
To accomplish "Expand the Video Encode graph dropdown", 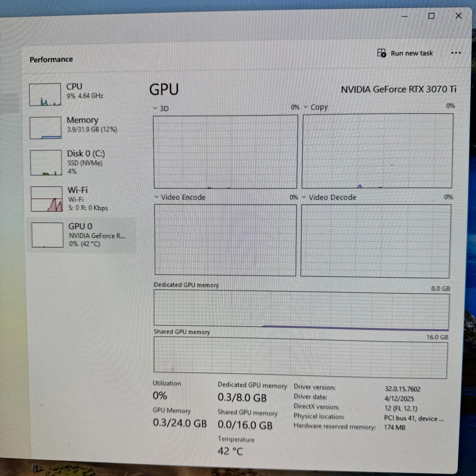I will 156,197.
